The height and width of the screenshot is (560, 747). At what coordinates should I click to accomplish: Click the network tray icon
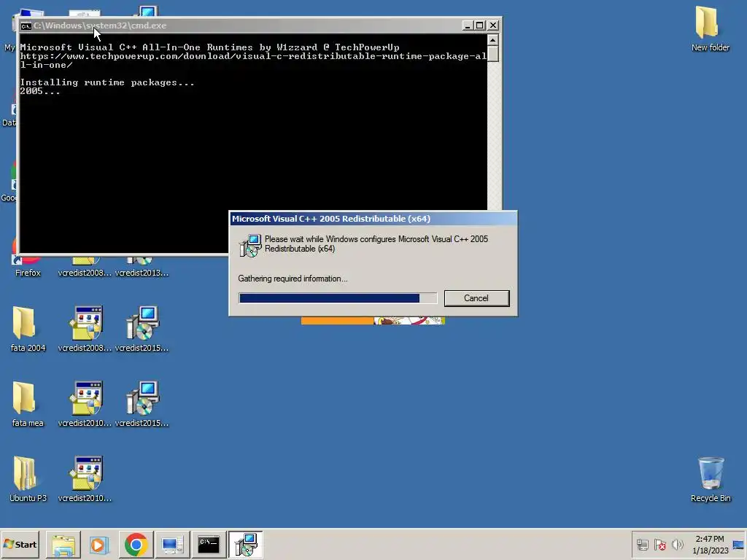pyautogui.click(x=643, y=544)
